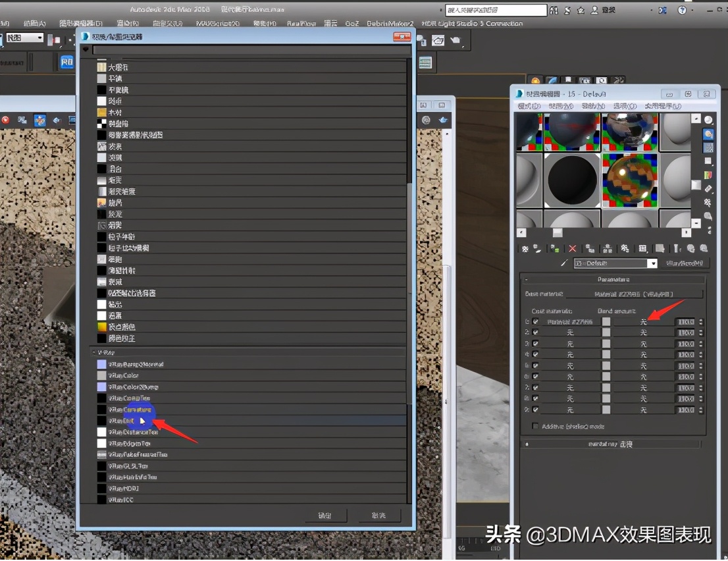
Task: Click the red X Reset Map icon
Action: coord(571,248)
